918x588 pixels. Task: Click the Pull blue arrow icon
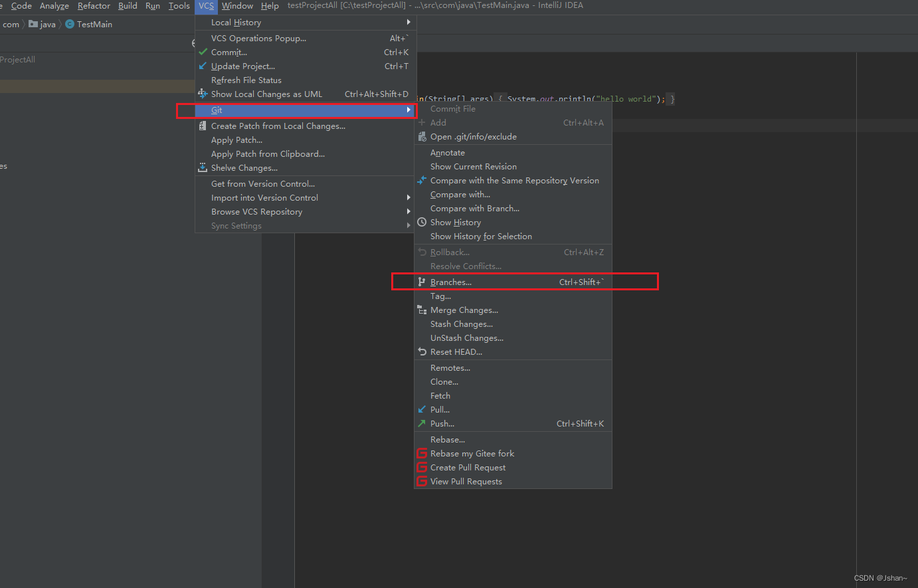[x=422, y=409]
